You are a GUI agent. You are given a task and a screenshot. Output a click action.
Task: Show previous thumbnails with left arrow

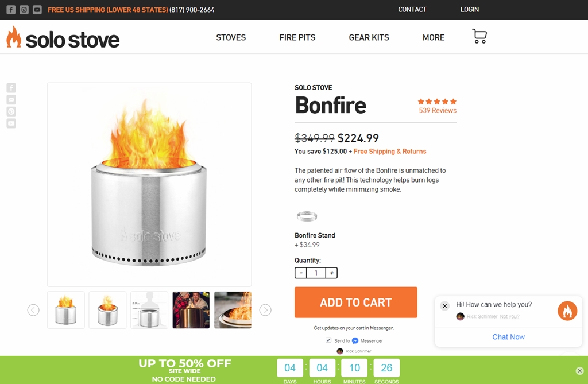pos(33,310)
